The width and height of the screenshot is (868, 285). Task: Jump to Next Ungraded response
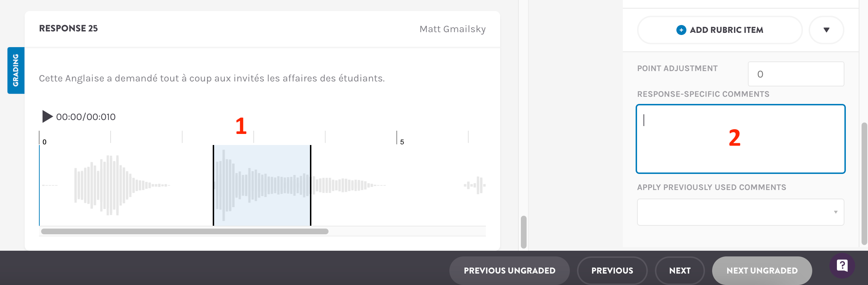[762, 271]
